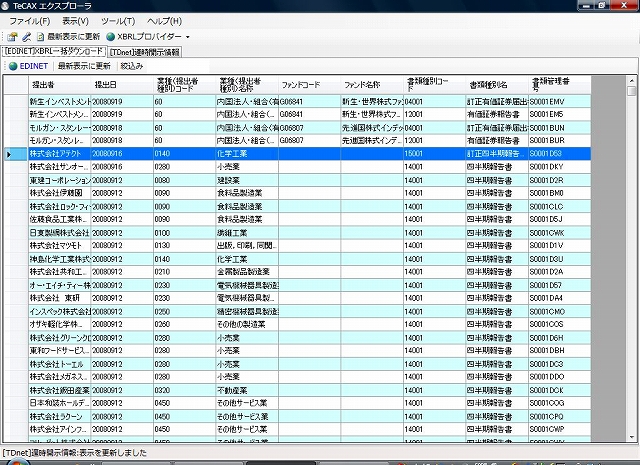Click the pencil icon in the main toolbar
Image resolution: width=640 pixels, height=465 pixels.
coord(26,36)
